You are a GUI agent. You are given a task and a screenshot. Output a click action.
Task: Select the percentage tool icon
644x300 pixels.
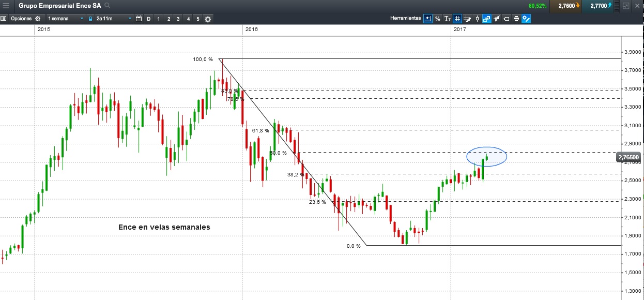click(x=437, y=19)
